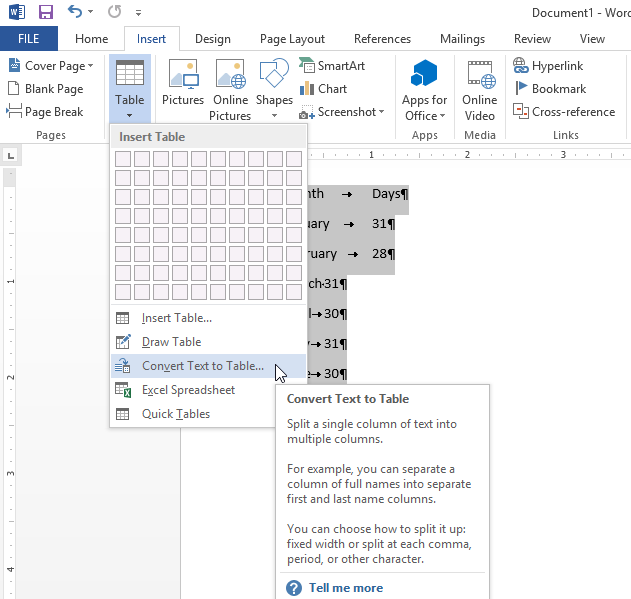This screenshot has width=631, height=599.
Task: Click the Hyperlink icon
Action: pos(550,65)
